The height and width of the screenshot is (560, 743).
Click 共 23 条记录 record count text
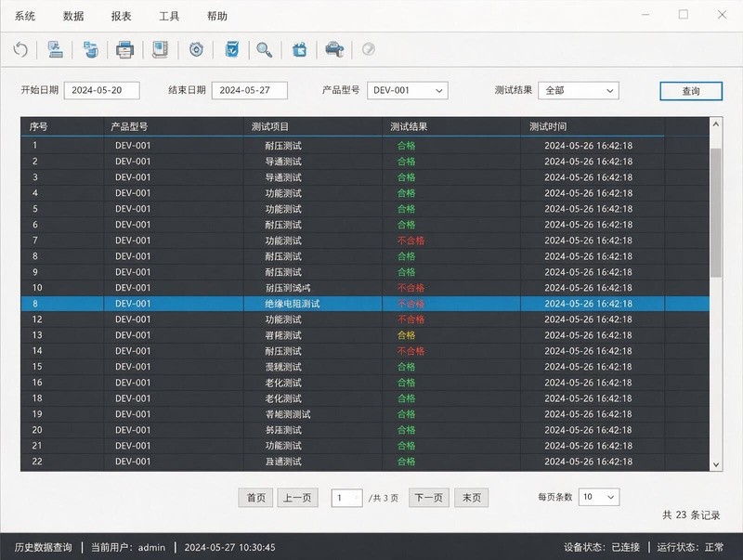tap(691, 515)
